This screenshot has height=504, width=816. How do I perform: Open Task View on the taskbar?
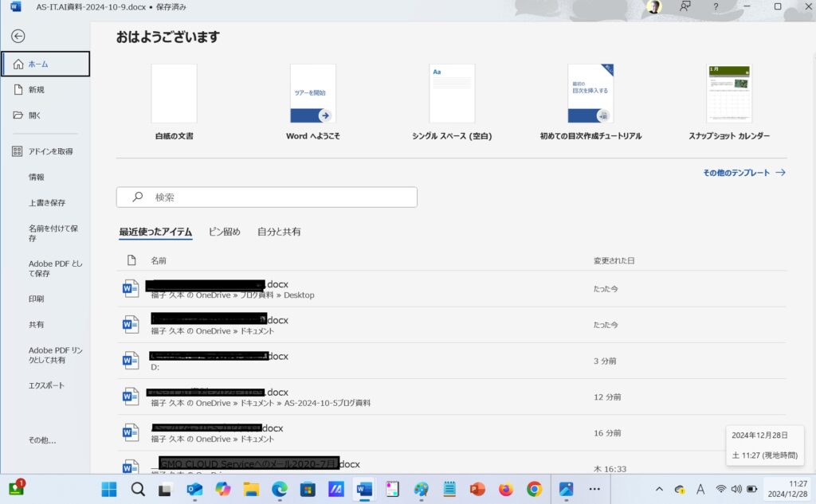tap(165, 490)
